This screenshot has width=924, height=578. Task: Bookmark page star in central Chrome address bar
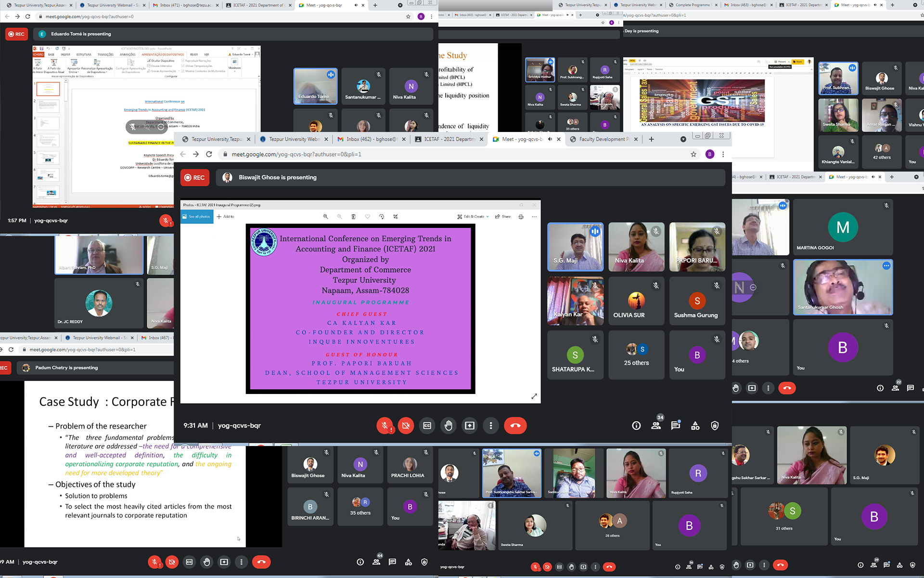tap(693, 154)
